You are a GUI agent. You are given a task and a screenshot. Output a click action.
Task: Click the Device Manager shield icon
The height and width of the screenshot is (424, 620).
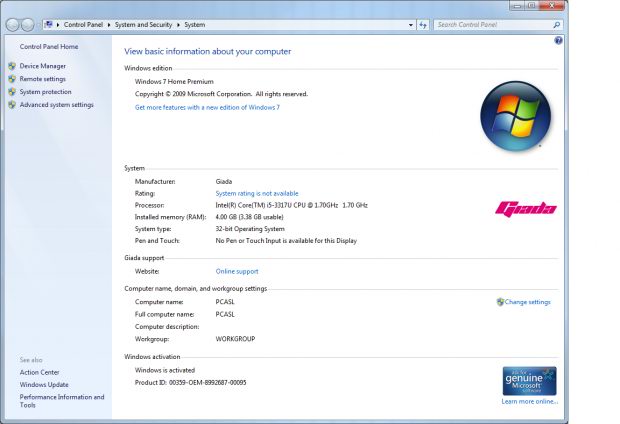12,66
